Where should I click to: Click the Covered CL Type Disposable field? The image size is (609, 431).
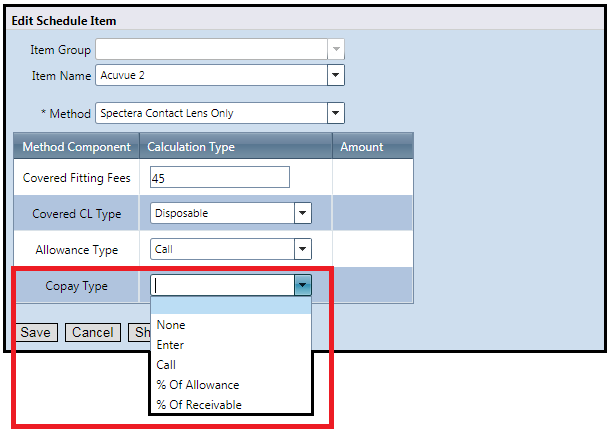click(221, 212)
